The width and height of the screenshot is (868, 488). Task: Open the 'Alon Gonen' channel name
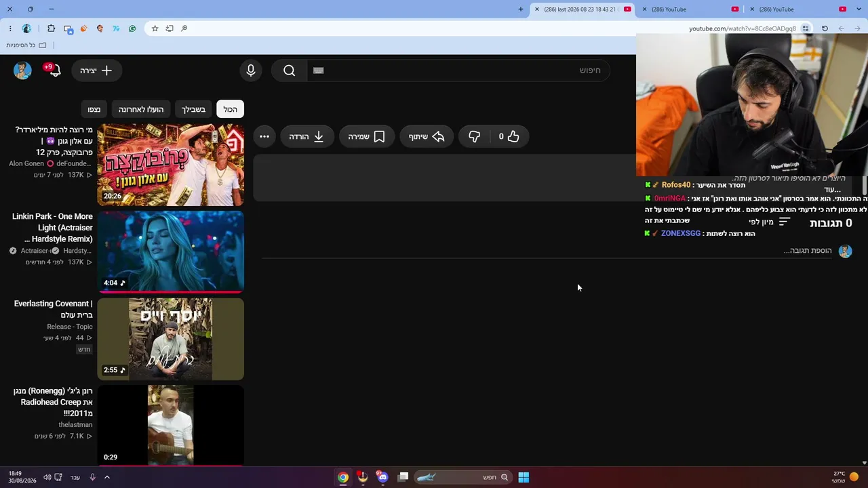[25, 164]
